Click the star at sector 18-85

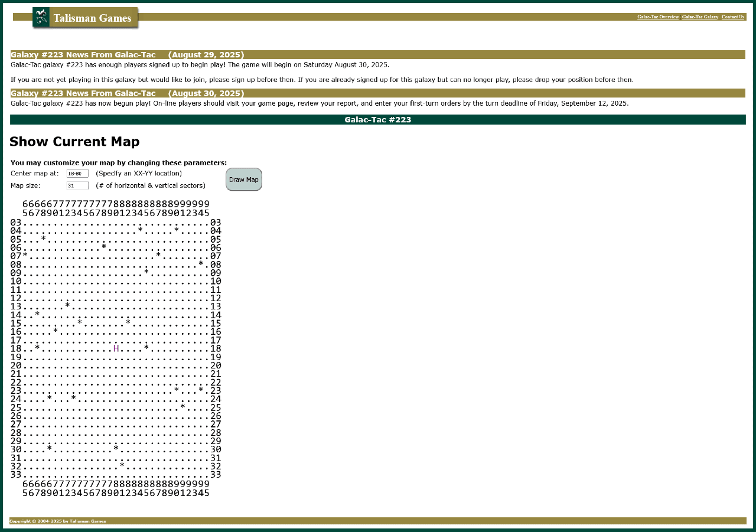tap(146, 349)
